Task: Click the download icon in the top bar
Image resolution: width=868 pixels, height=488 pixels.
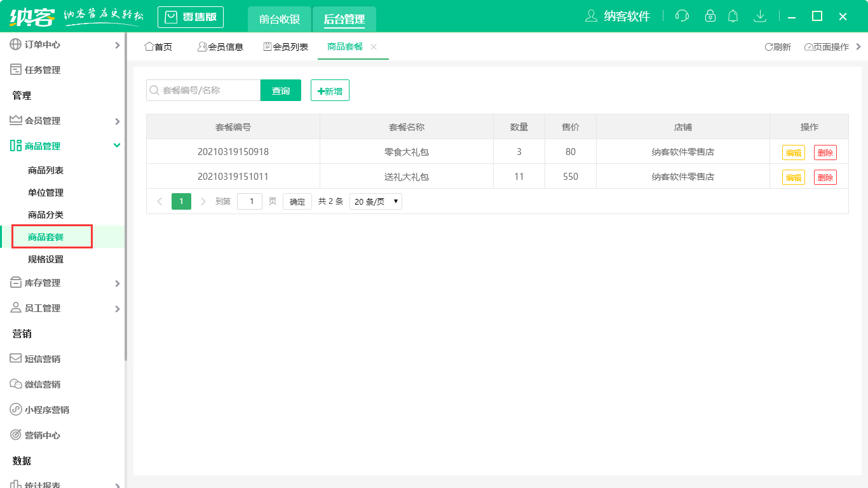Action: pos(760,16)
